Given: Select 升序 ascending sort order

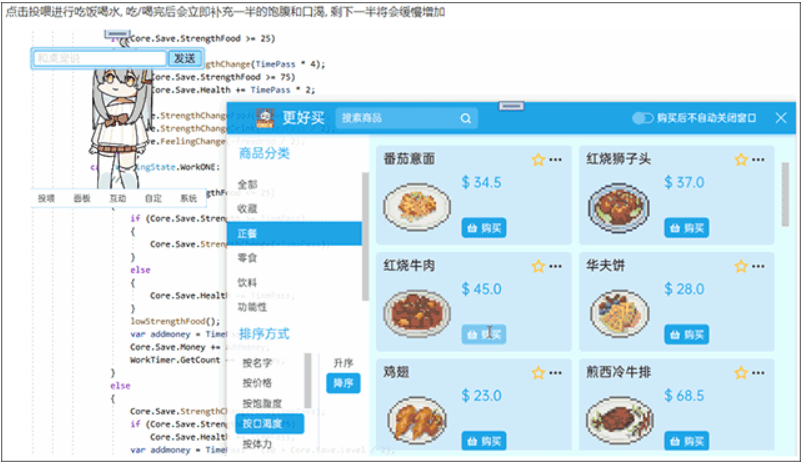Looking at the screenshot, I should point(343,362).
